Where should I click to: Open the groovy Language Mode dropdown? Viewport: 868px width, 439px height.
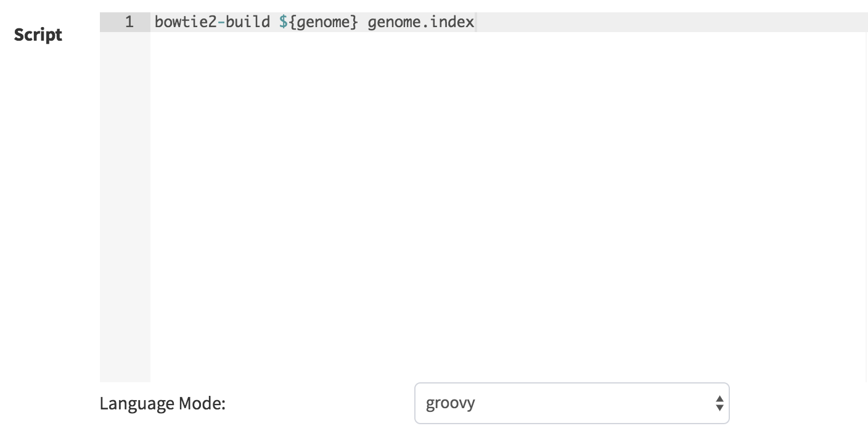pos(571,403)
